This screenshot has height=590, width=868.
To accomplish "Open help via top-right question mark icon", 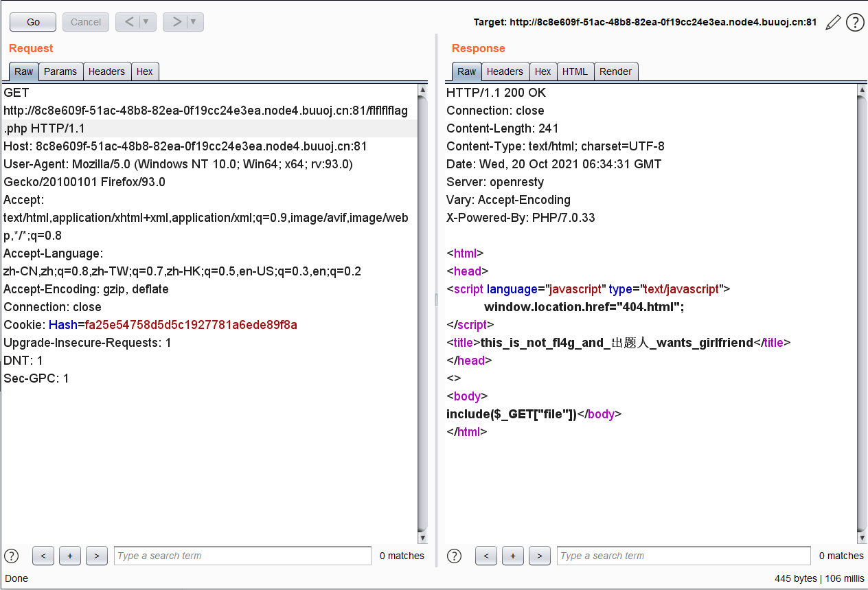I will (855, 23).
